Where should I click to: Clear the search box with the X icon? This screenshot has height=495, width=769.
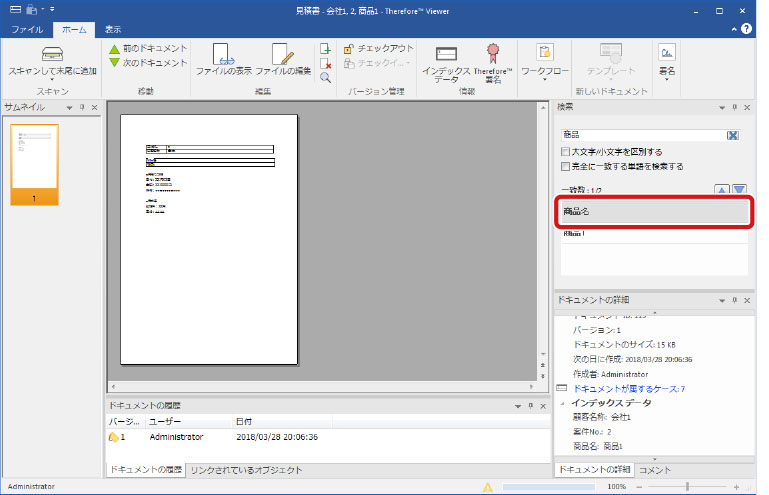click(x=732, y=135)
